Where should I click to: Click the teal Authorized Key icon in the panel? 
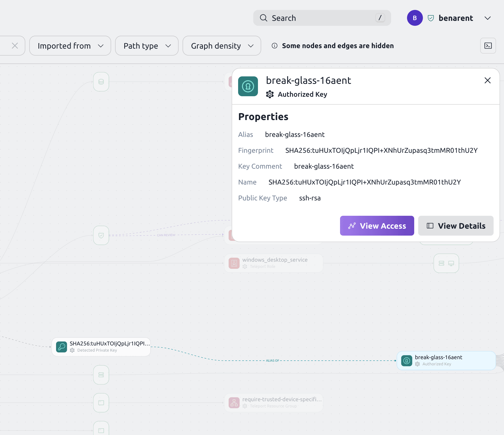pos(248,86)
